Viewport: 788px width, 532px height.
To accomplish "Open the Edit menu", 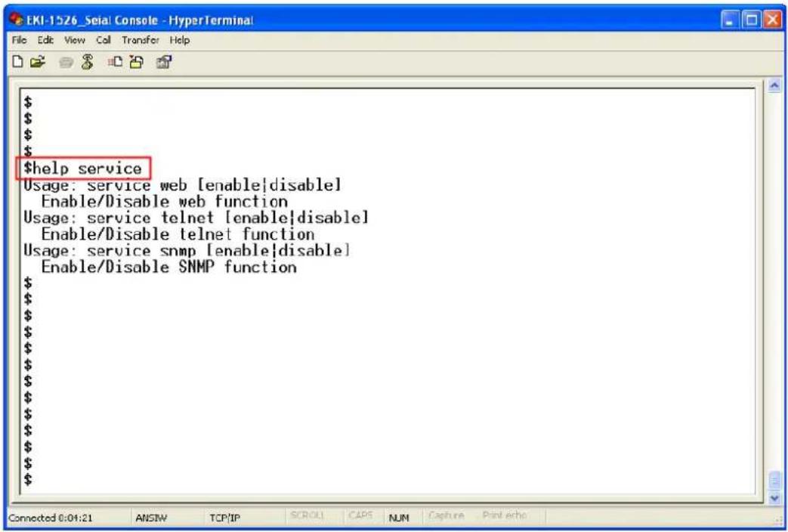I will 45,40.
